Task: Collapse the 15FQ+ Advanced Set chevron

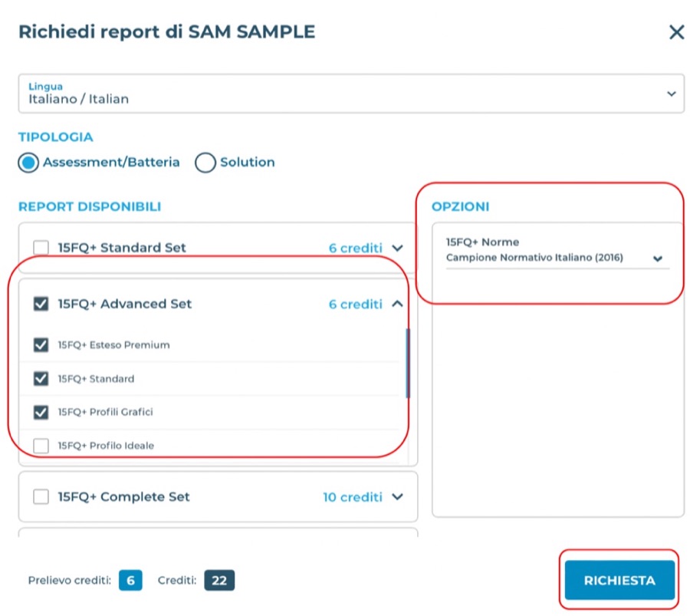Action: 397,304
